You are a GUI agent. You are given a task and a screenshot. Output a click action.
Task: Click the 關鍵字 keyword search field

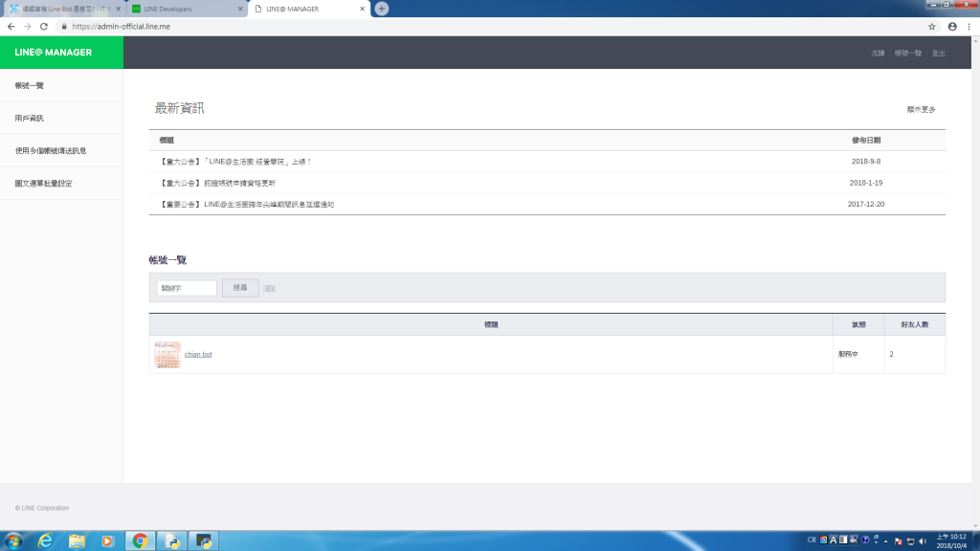tap(187, 288)
